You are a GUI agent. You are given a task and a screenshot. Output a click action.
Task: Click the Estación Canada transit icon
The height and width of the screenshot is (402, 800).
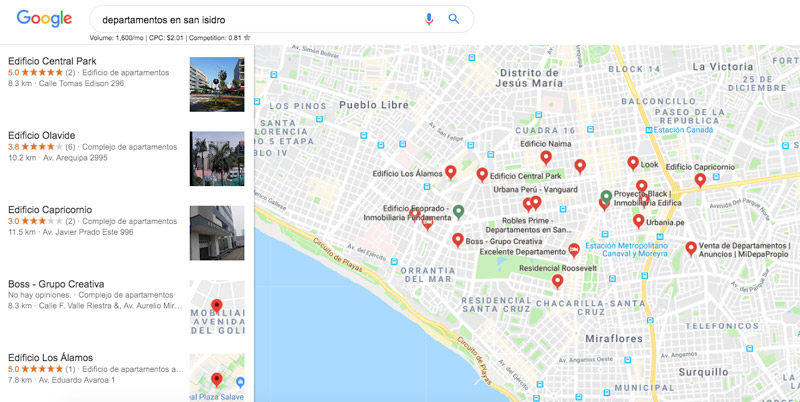tap(648, 130)
